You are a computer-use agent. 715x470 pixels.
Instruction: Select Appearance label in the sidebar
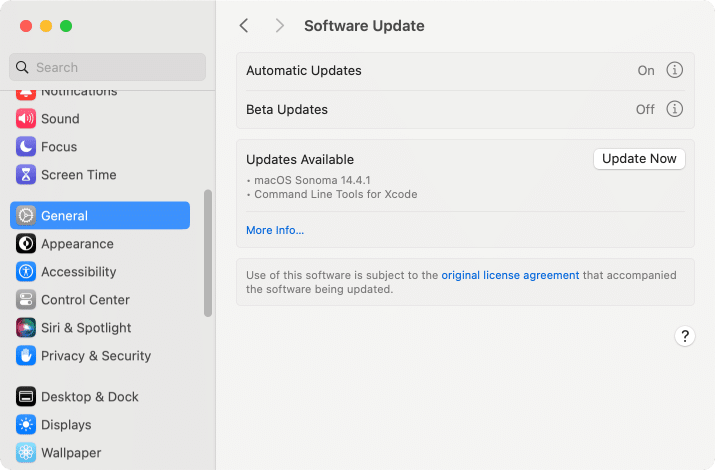point(77,244)
